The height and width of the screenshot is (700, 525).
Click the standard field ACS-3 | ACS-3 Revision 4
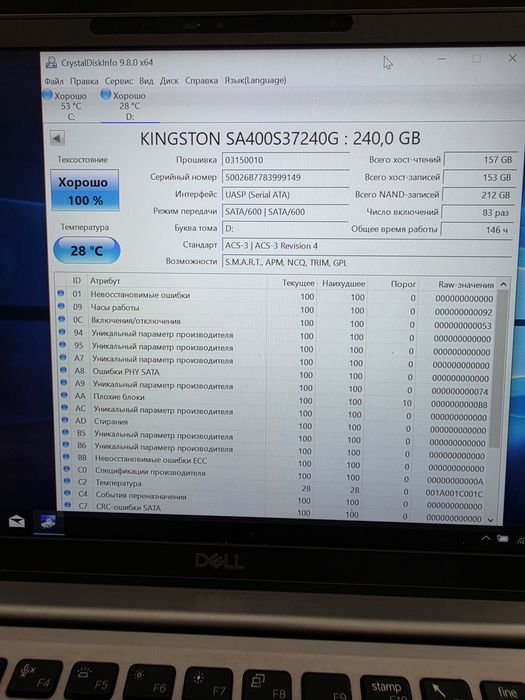tap(366, 246)
